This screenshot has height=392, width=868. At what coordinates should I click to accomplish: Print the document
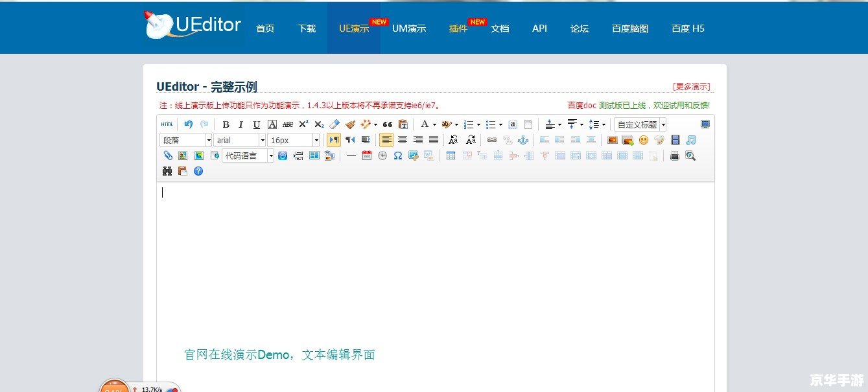pyautogui.click(x=675, y=156)
